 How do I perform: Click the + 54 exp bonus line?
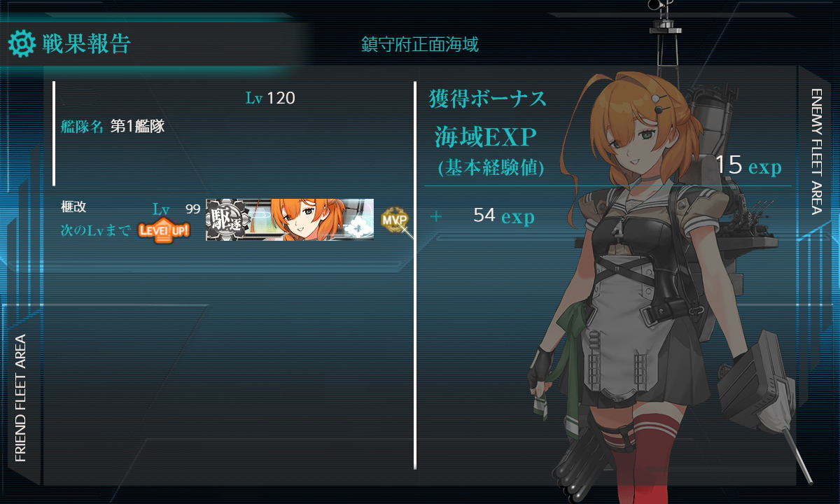(482, 216)
